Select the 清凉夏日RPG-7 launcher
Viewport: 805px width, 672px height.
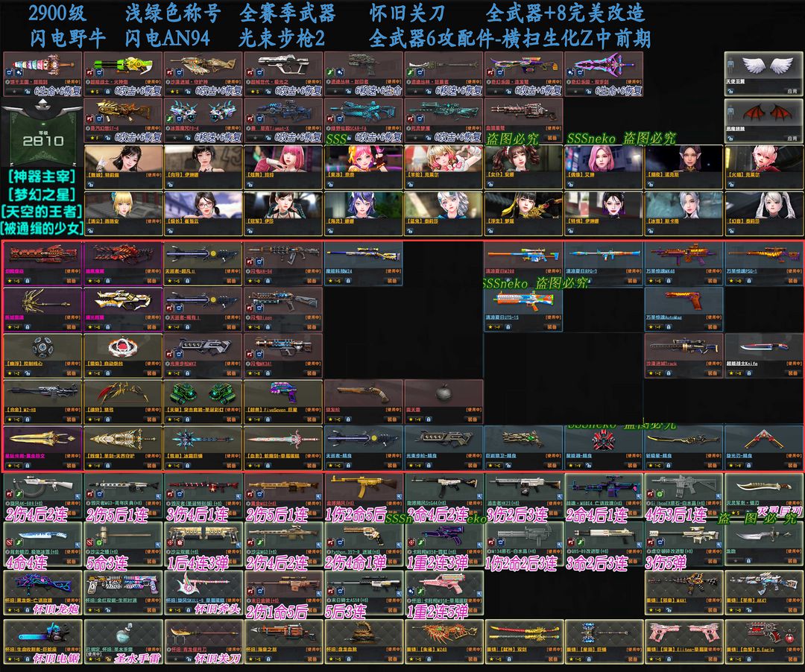(x=604, y=264)
